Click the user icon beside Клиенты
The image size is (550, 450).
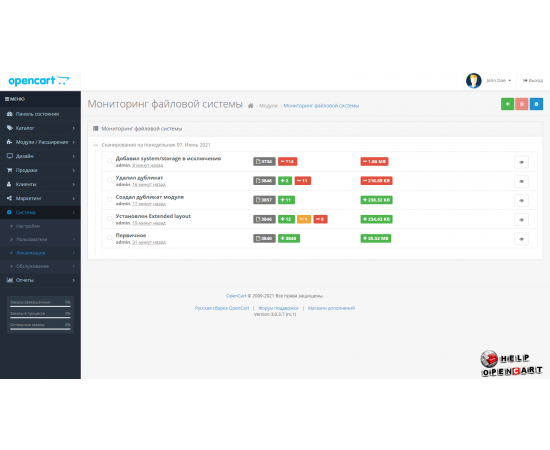pyautogui.click(x=9, y=184)
